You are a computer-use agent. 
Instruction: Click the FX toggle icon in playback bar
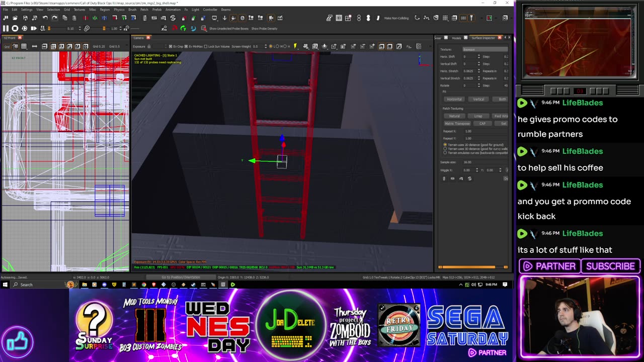[x=43, y=29]
